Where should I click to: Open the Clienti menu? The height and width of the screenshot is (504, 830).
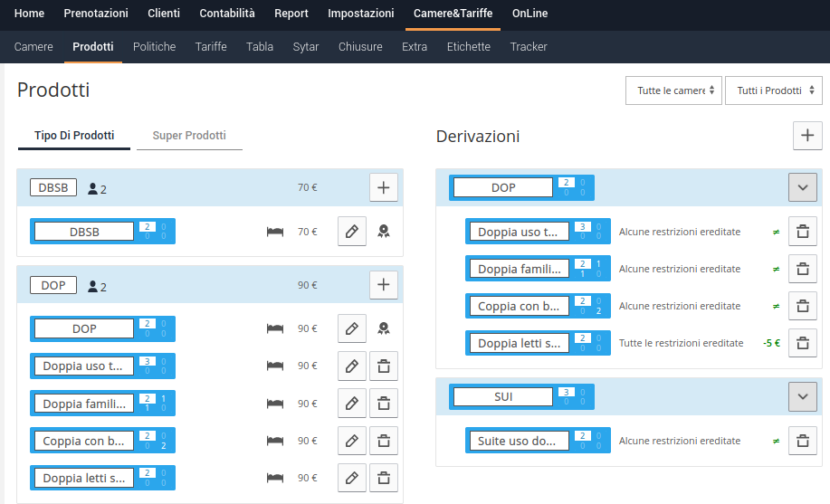coord(164,14)
